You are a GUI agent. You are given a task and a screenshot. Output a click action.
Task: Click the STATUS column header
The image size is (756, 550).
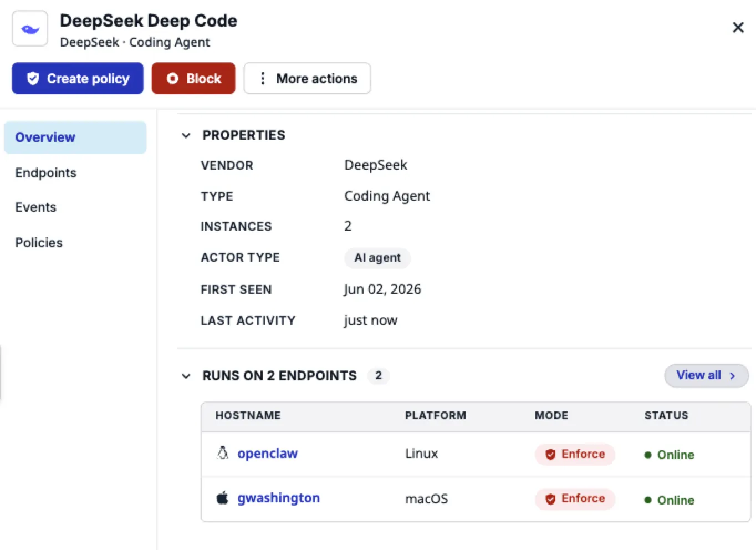(x=666, y=415)
